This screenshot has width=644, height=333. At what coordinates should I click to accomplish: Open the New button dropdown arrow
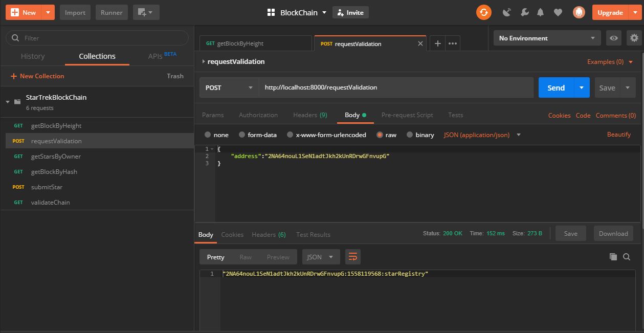point(48,12)
